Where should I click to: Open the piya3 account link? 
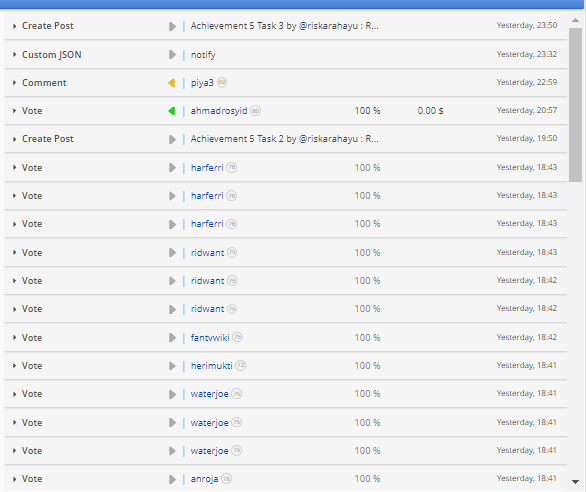pos(202,83)
